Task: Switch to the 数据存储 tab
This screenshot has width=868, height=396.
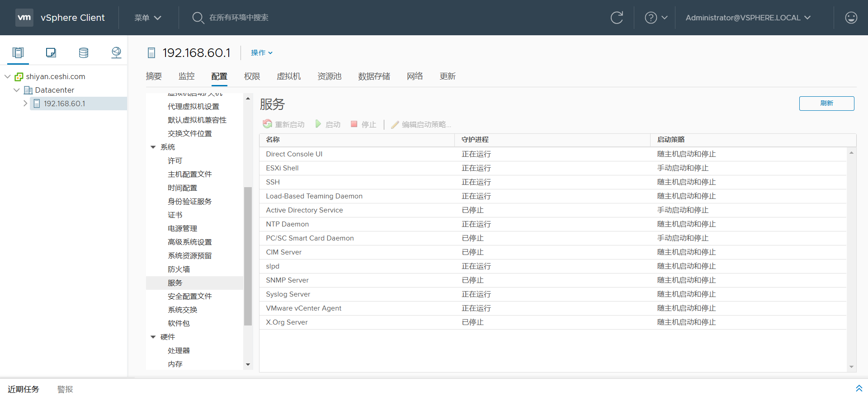Action: 374,76
